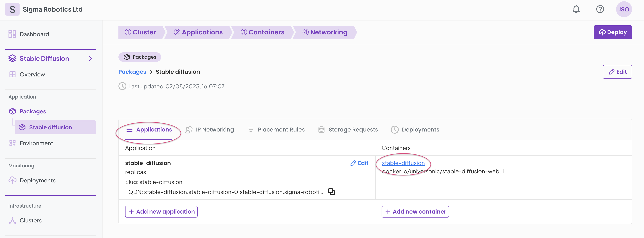This screenshot has width=644, height=238.
Task: Click the Applications tab list icon
Action: [129, 130]
